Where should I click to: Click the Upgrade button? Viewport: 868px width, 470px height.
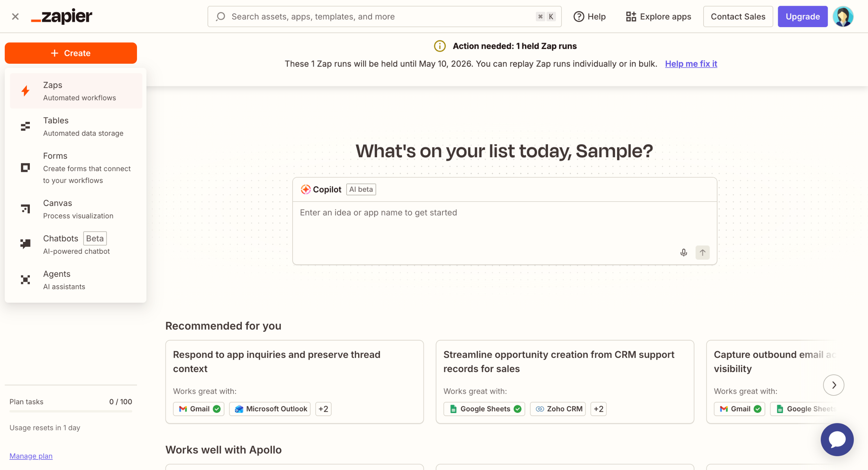point(802,16)
